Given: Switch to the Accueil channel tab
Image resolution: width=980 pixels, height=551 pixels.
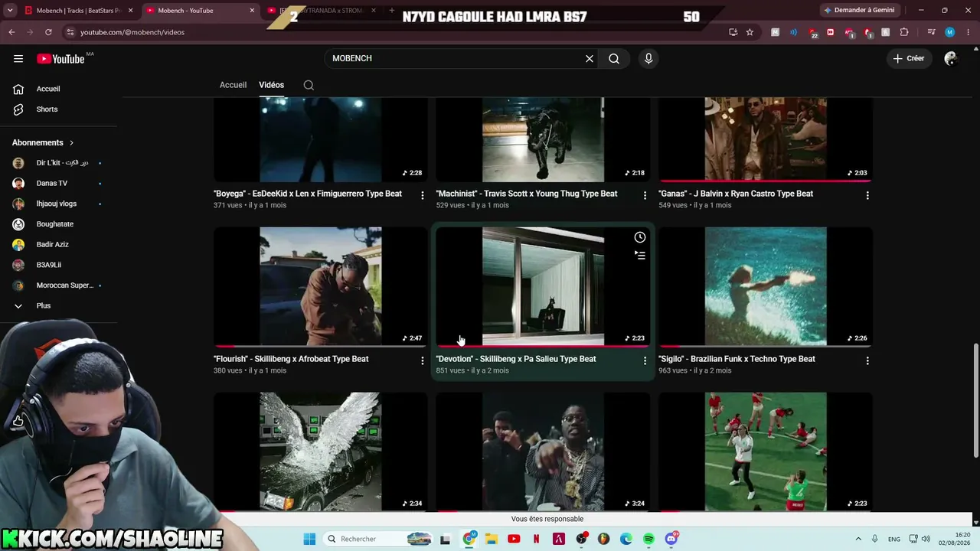Looking at the screenshot, I should [233, 85].
